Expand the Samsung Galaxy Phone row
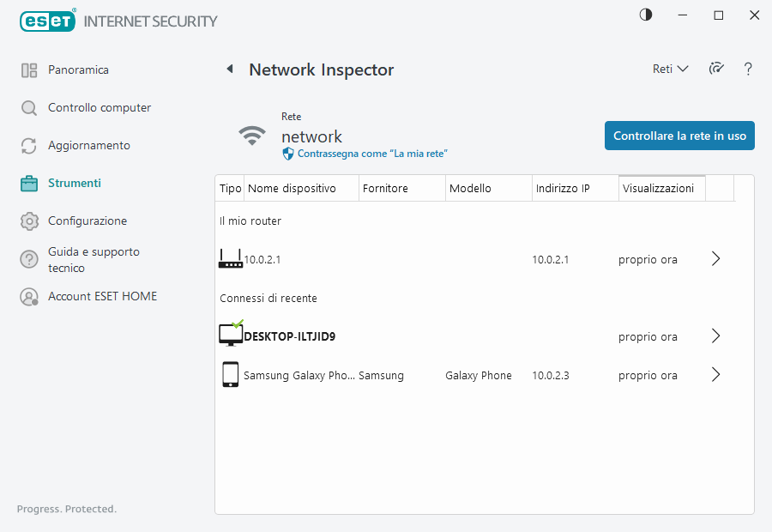Screen dimensions: 772x532 coord(715,375)
